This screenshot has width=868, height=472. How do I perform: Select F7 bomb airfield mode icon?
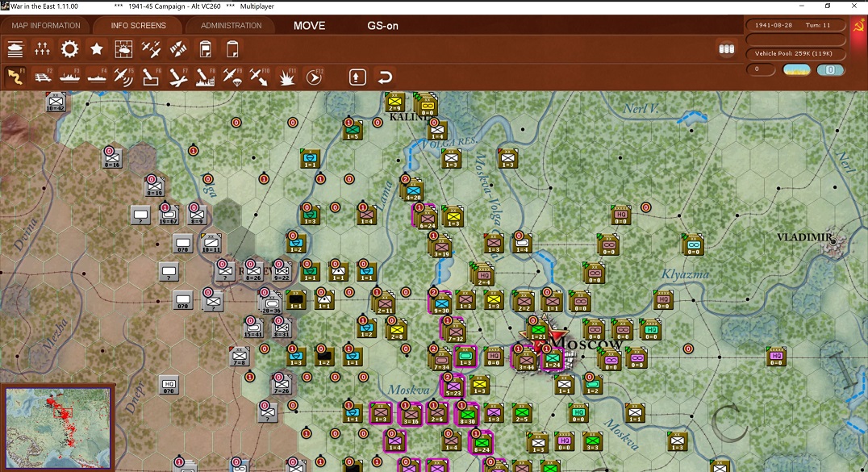(x=177, y=77)
